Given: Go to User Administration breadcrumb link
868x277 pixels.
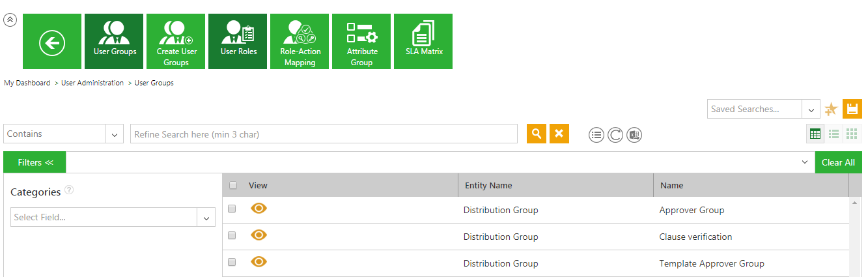Looking at the screenshot, I should 92,83.
